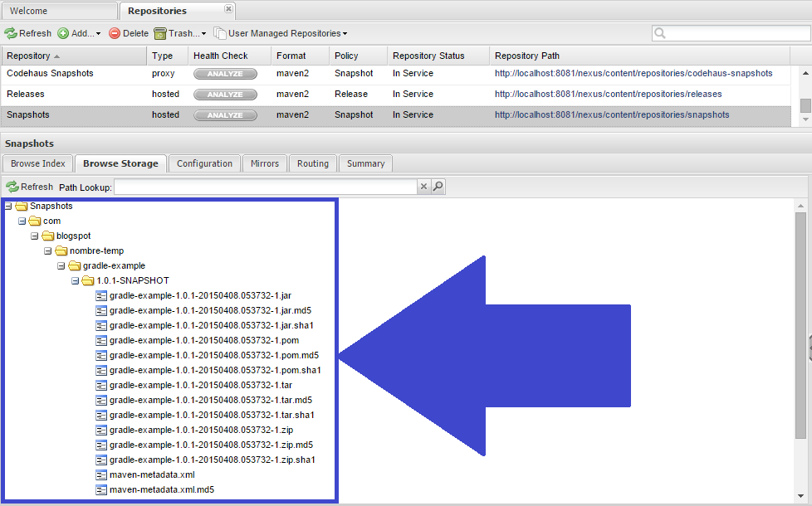Collapse the com tree node
Viewport: 812px width, 506px height.
pyautogui.click(x=22, y=221)
